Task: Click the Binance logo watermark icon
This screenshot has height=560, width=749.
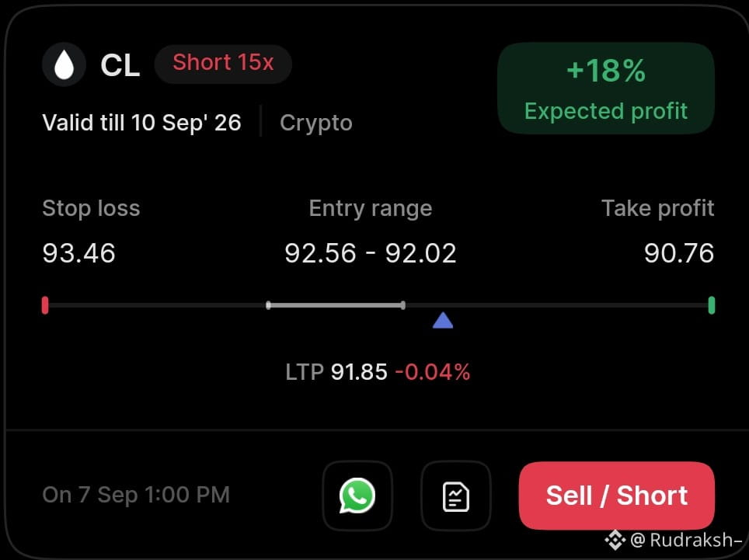Action: click(615, 540)
